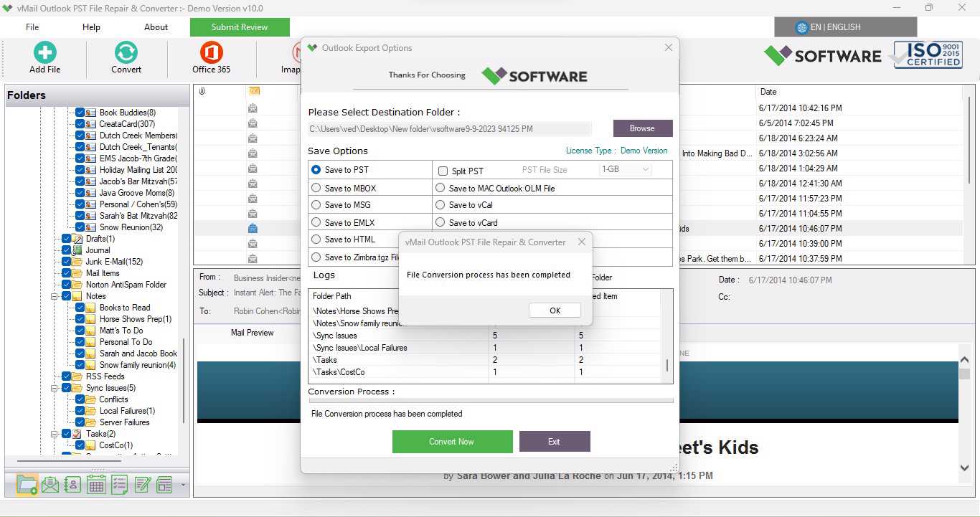Select the mail envelope icon in bottom bar
Image resolution: width=980 pixels, height=517 pixels.
pyautogui.click(x=50, y=485)
